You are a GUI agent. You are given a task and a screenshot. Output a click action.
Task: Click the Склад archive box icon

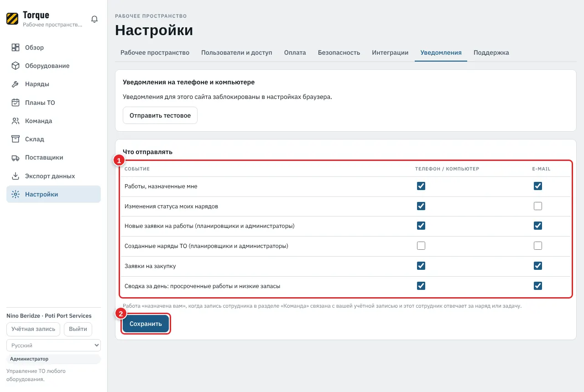click(16, 139)
